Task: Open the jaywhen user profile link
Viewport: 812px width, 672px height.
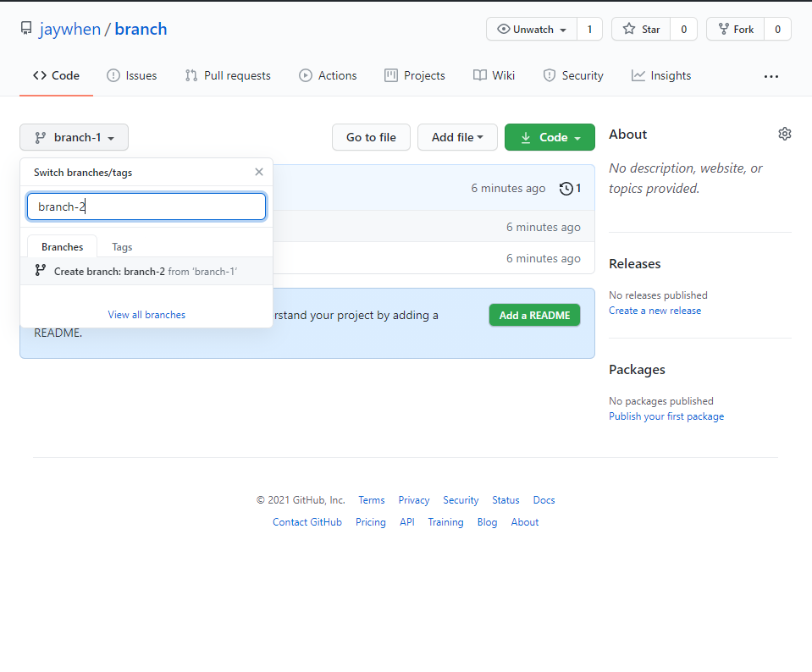Action: (x=70, y=29)
